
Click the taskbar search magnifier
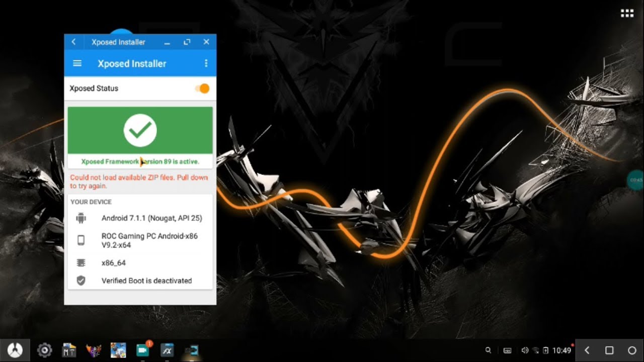(x=488, y=350)
